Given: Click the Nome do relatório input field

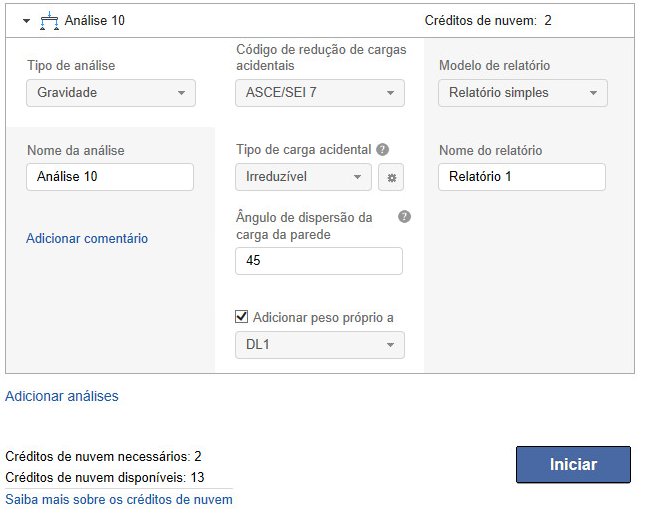Looking at the screenshot, I should tap(522, 177).
